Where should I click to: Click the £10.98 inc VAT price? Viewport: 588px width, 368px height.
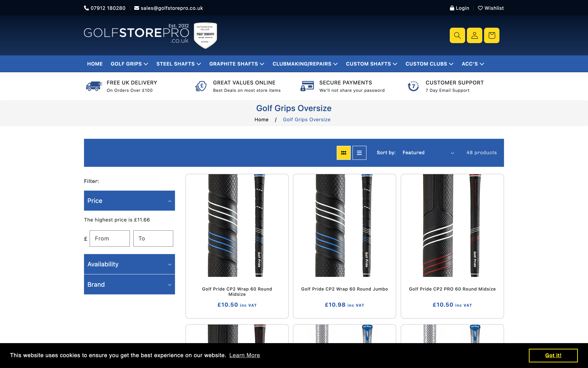click(345, 305)
